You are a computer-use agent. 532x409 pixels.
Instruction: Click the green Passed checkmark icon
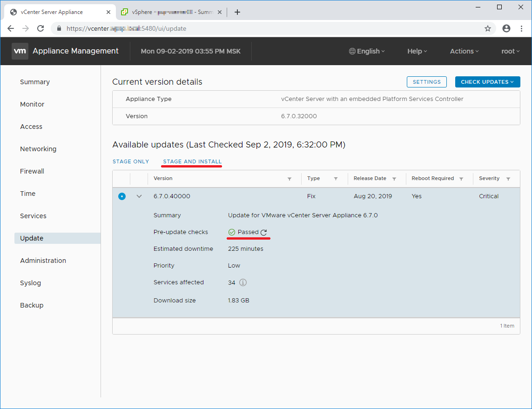pyautogui.click(x=231, y=232)
